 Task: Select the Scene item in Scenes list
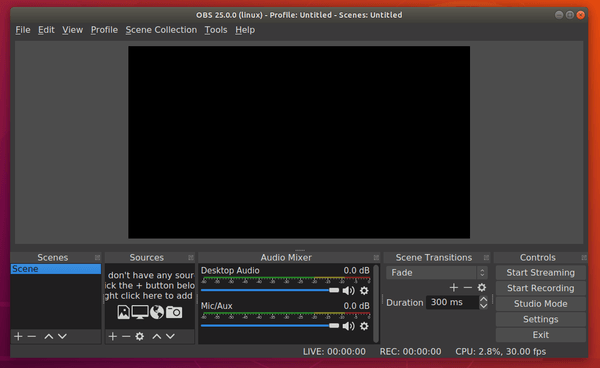[x=56, y=269]
